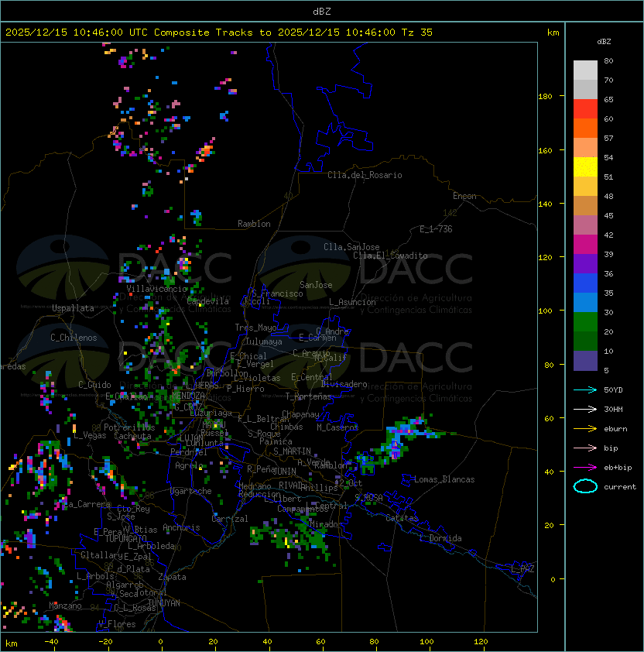Click the TUNUYAN place label

coord(164,603)
